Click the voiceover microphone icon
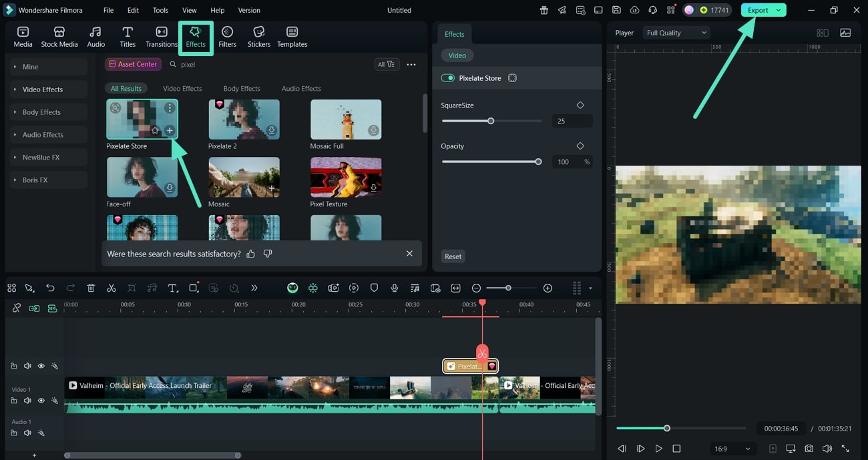Viewport: 868px width, 460px height. click(x=395, y=288)
